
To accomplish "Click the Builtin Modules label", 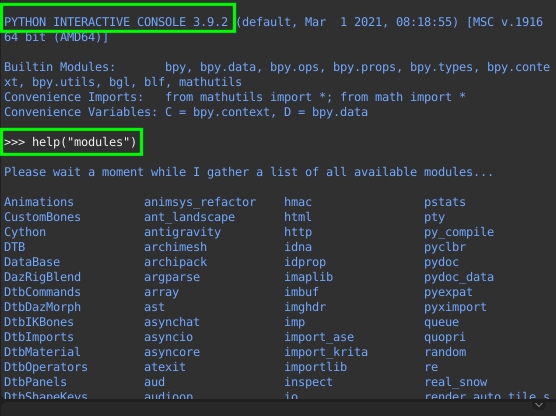I will pyautogui.click(x=60, y=67).
